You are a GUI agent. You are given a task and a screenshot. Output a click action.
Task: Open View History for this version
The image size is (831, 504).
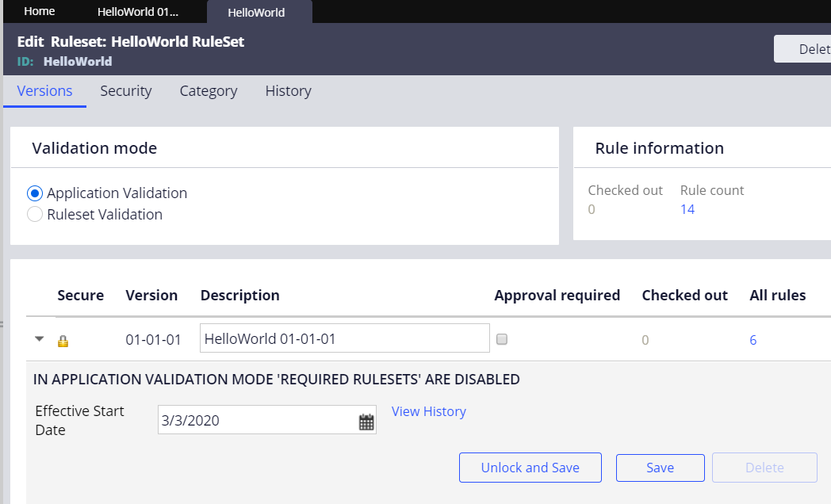point(428,411)
